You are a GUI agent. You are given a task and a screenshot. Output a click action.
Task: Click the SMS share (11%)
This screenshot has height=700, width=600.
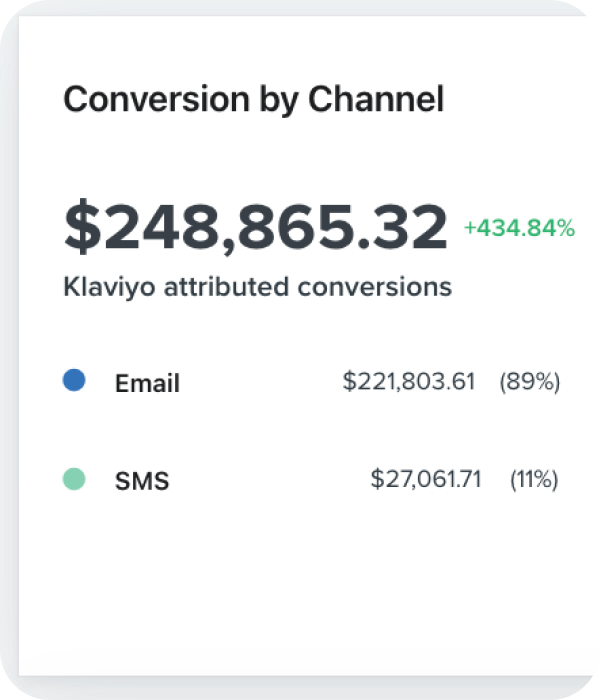click(x=534, y=480)
